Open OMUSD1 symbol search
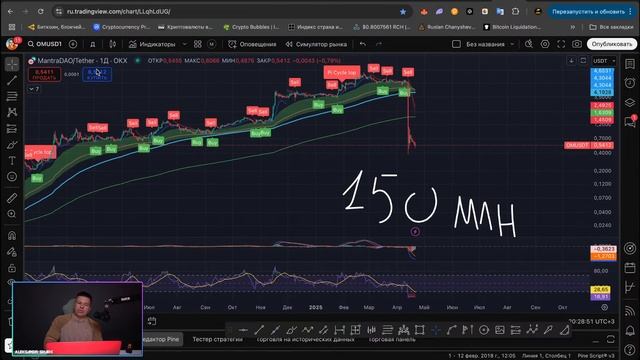The image size is (640, 360). 45,44
